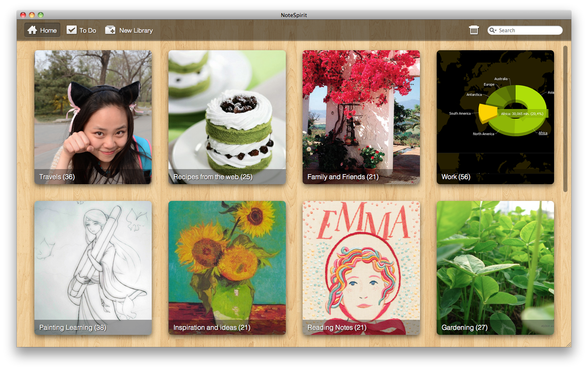Close the NoteSpirit window
588x370 pixels.
pos(23,15)
